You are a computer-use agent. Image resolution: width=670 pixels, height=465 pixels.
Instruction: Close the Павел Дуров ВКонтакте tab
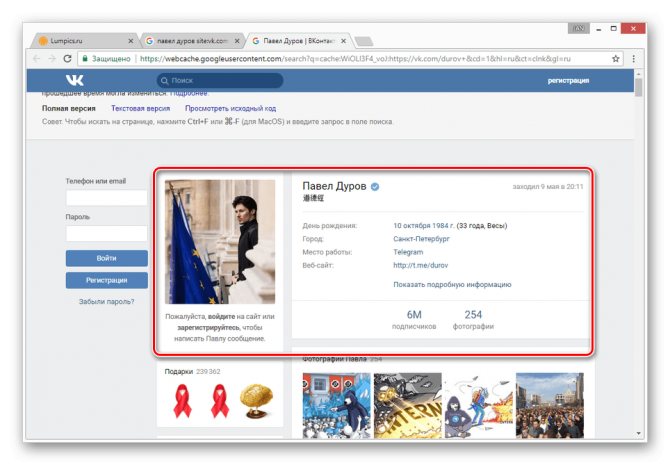(x=344, y=41)
